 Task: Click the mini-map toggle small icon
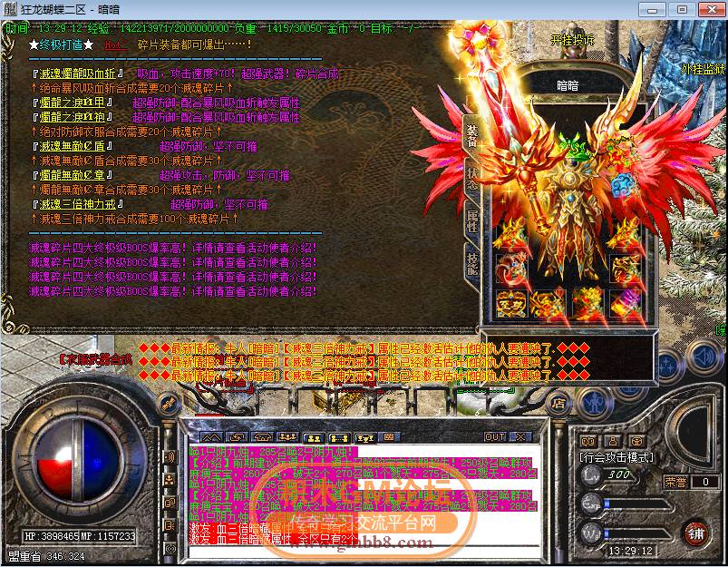click(x=587, y=441)
